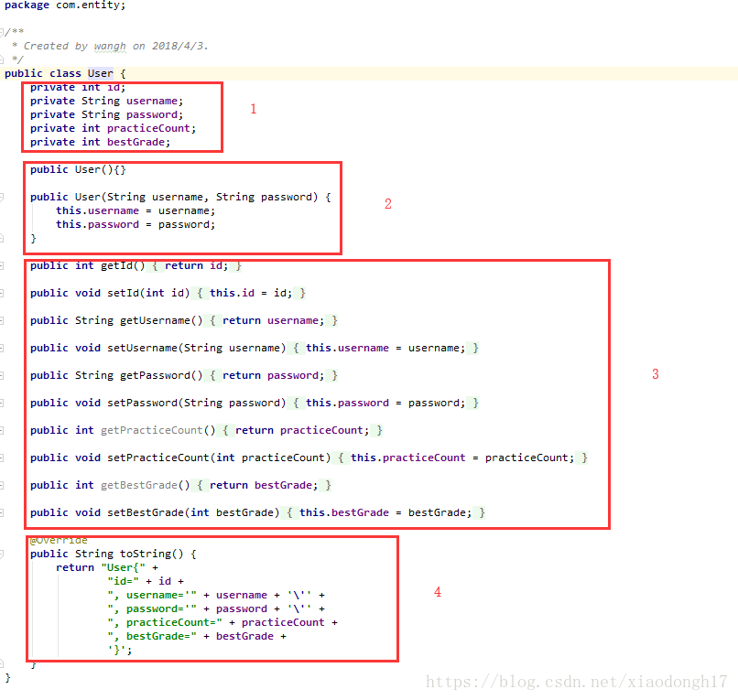
Task: Click method name 'setPassword'
Action: [142, 403]
